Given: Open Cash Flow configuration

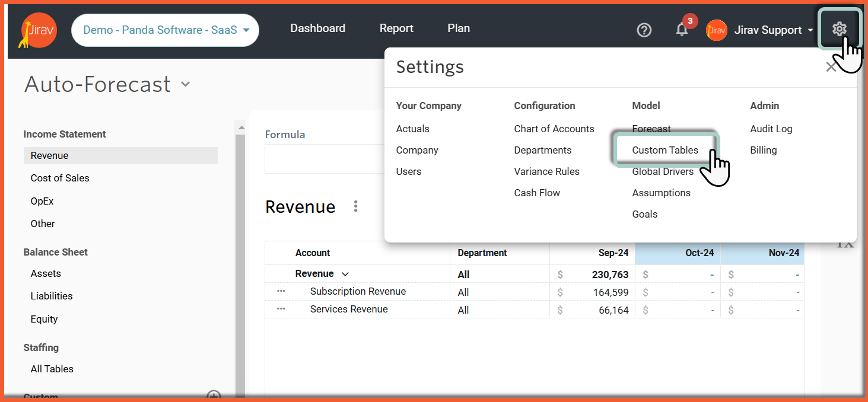Looking at the screenshot, I should 537,193.
